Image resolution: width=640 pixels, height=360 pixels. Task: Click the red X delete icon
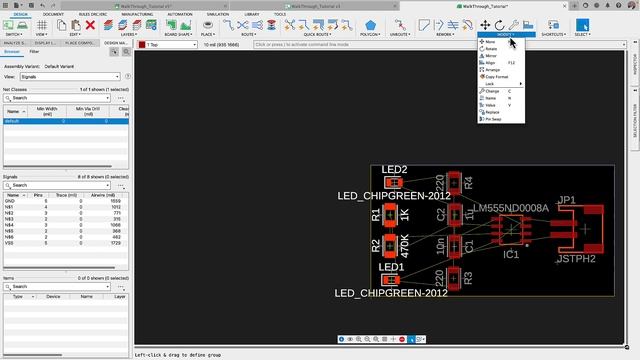[90, 25]
